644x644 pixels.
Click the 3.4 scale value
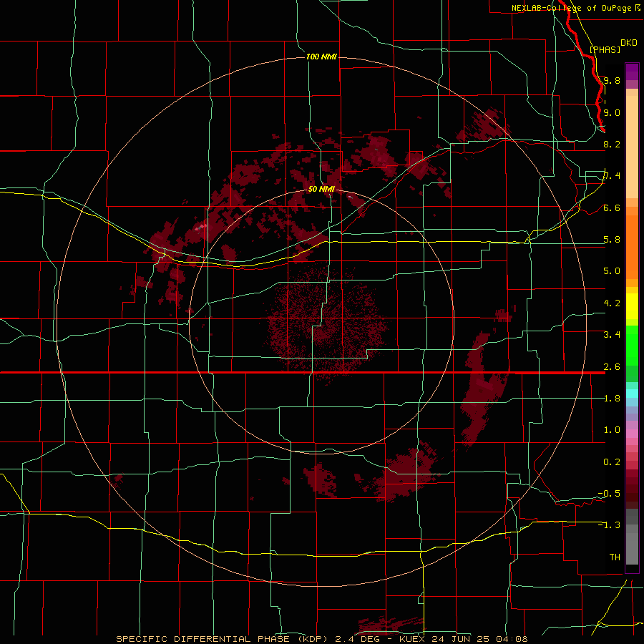click(612, 335)
